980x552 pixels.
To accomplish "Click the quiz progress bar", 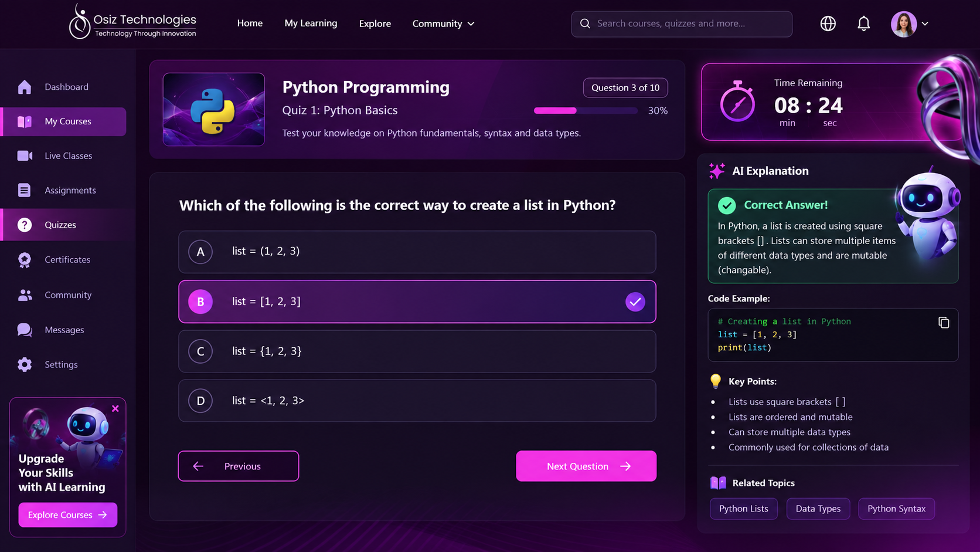I will [x=586, y=110].
